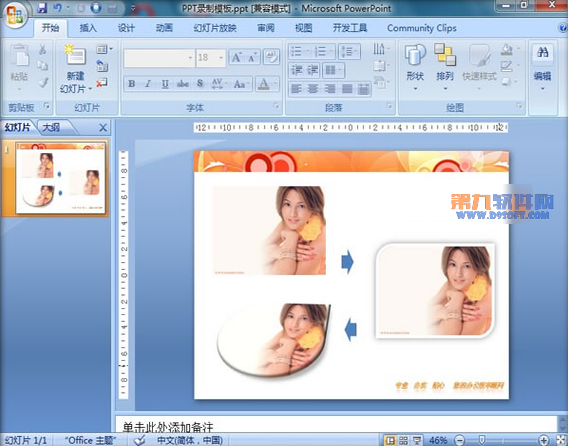Open the line spacing dropdown
Screen dimensions: 568x446
click(x=356, y=51)
